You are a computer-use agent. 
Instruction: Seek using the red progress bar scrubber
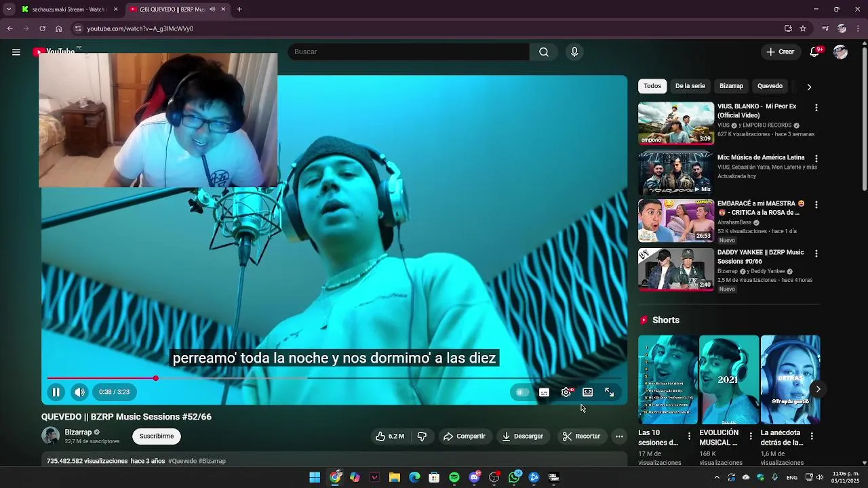pos(155,378)
